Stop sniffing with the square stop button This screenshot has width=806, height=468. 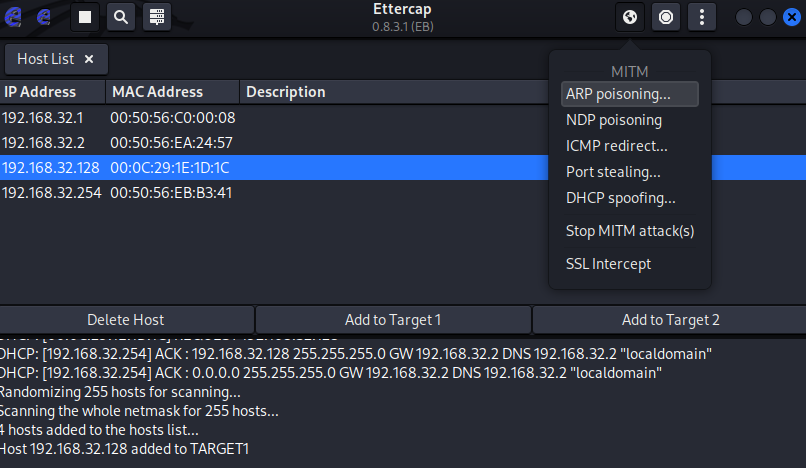[x=85, y=17]
